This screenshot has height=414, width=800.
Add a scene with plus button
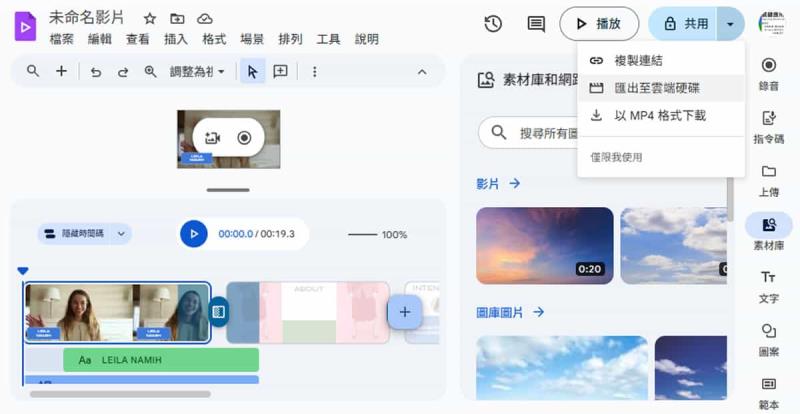click(405, 312)
